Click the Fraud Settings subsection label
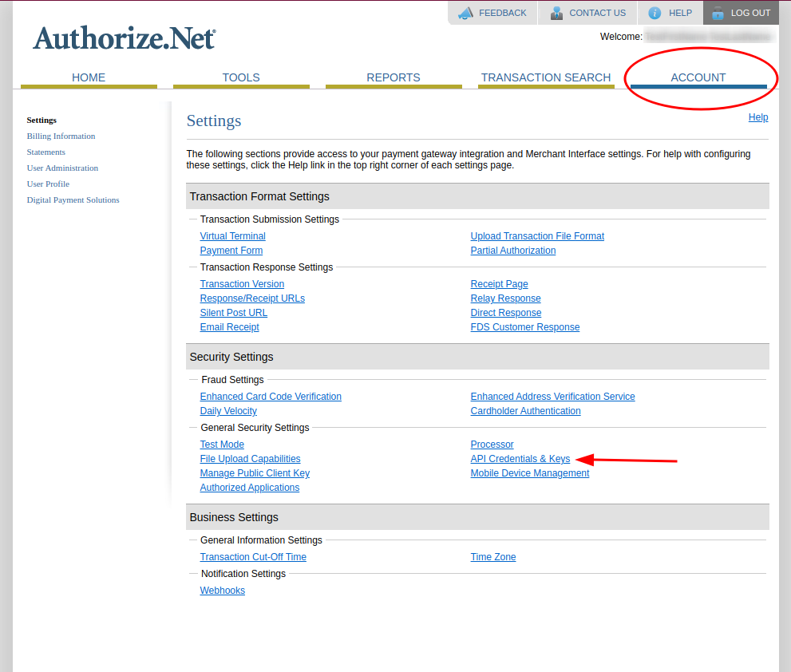Viewport: 791px width, 672px height. tap(232, 380)
